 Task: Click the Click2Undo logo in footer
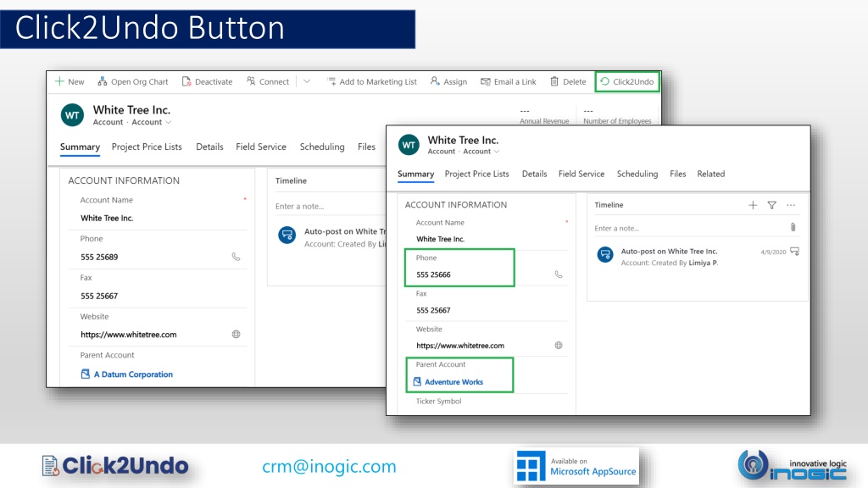click(115, 466)
